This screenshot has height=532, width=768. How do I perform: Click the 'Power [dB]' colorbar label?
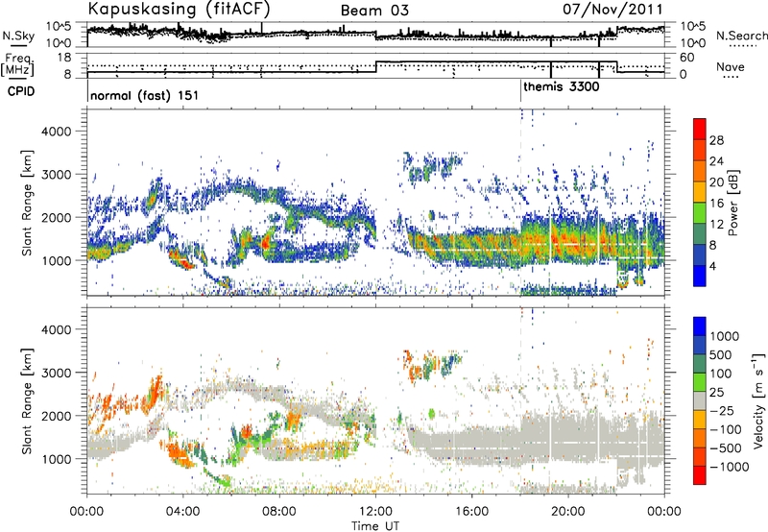tap(733, 203)
